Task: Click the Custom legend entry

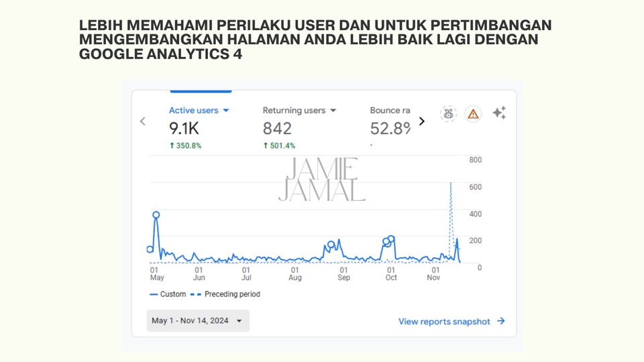Action: tap(168, 294)
